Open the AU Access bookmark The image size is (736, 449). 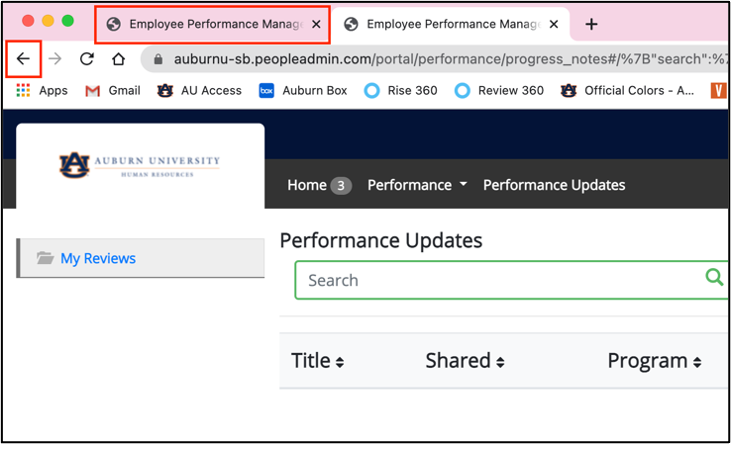[199, 91]
